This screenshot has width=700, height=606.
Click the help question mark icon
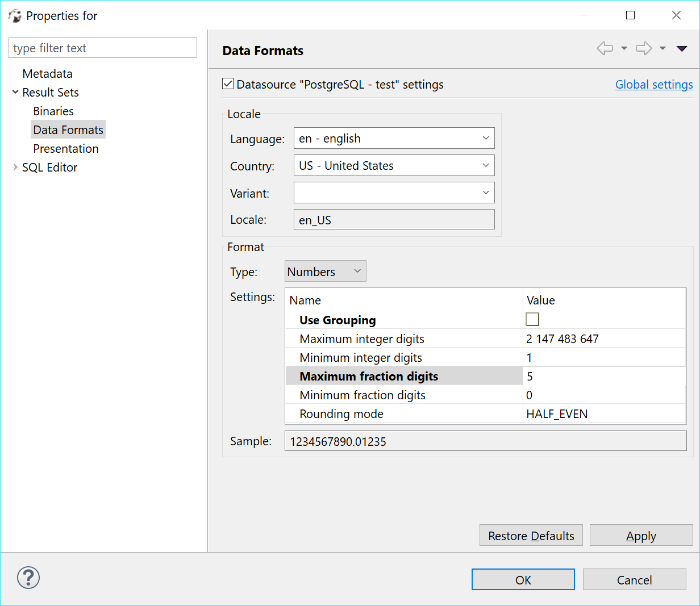(28, 578)
